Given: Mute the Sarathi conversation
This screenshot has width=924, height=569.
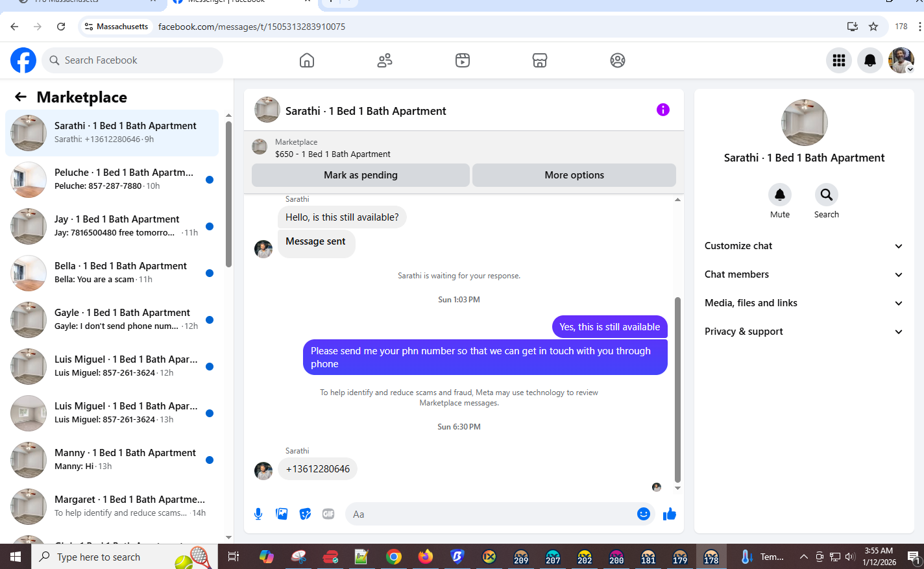Looking at the screenshot, I should [780, 195].
